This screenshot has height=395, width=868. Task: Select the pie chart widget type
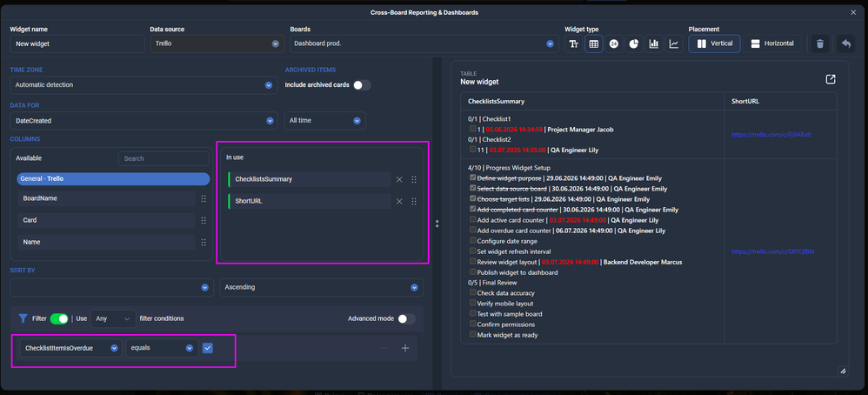tap(634, 44)
